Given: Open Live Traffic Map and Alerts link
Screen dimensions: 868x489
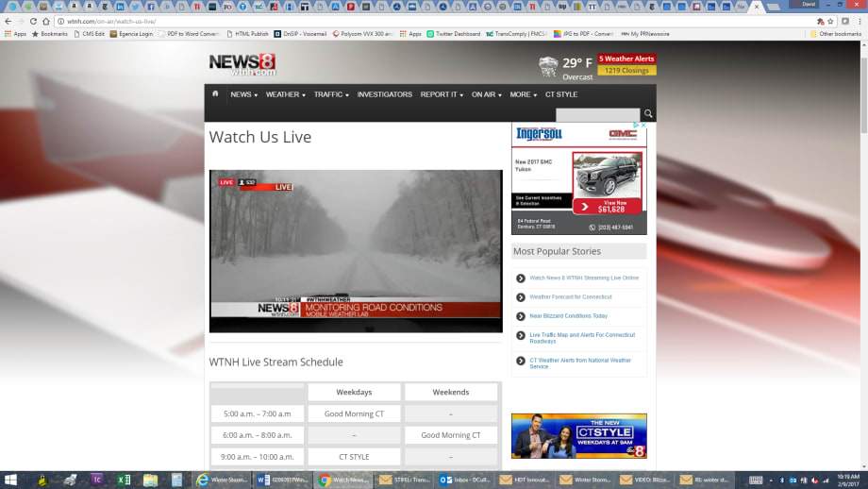Looking at the screenshot, I should pos(582,338).
